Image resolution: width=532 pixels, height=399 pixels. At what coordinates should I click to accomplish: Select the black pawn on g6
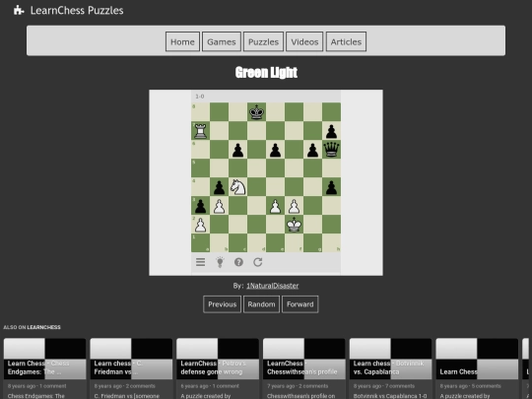click(x=312, y=150)
